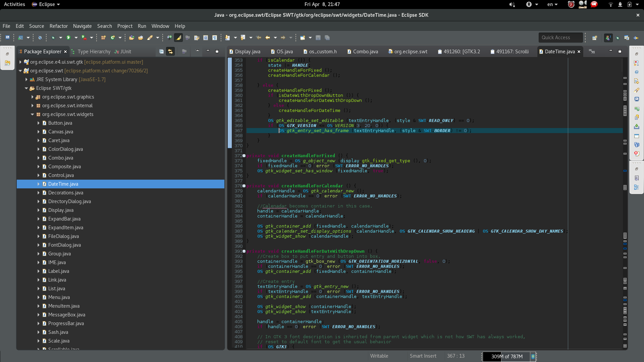
Task: Click the green Run button icon
Action: coord(68,38)
